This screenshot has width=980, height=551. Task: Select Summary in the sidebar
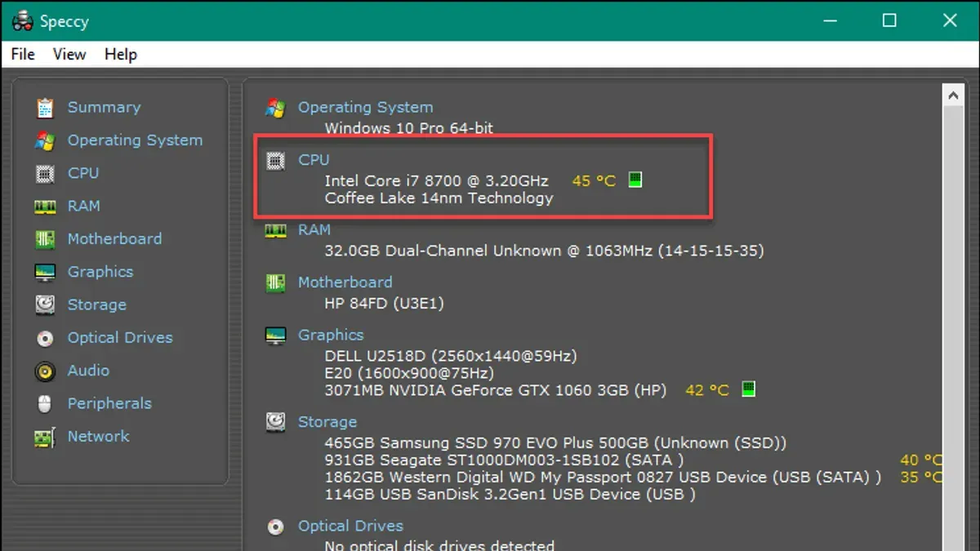pyautogui.click(x=104, y=108)
